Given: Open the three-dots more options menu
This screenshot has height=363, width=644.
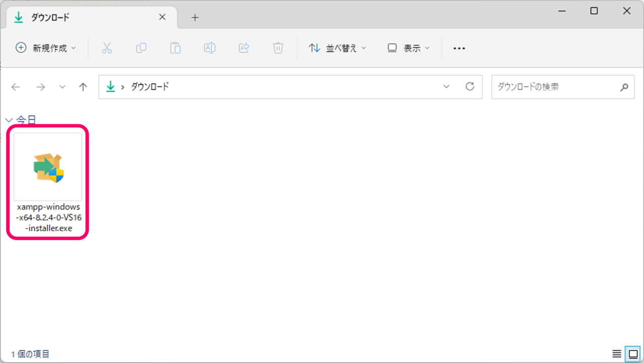Looking at the screenshot, I should pos(459,48).
